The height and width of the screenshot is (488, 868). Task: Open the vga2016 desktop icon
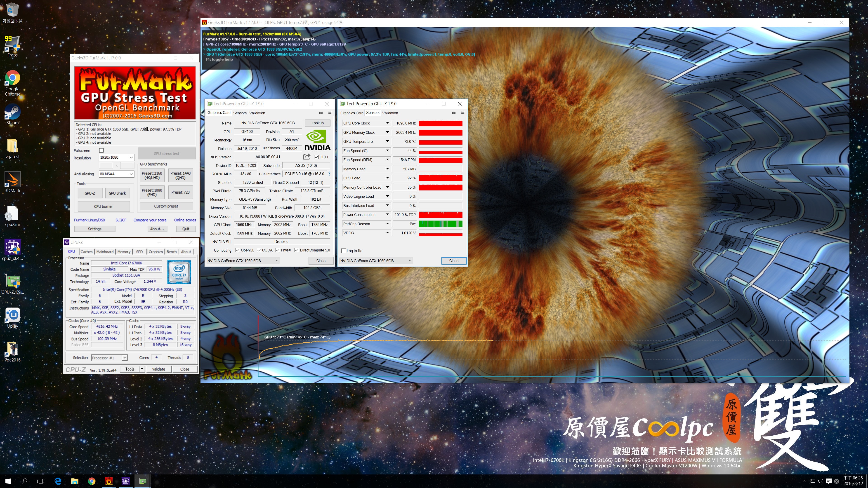pyautogui.click(x=12, y=352)
